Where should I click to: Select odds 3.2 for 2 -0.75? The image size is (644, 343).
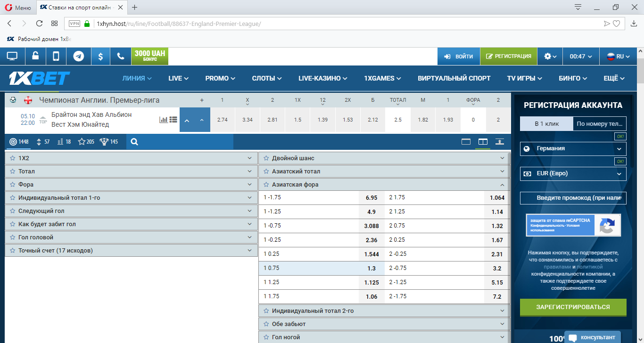(x=497, y=269)
